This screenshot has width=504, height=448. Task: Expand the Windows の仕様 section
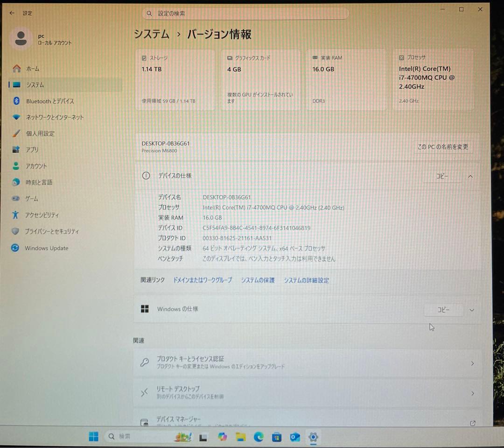click(x=472, y=309)
